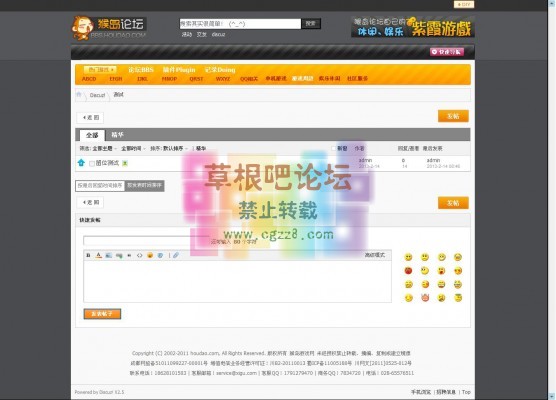
Task: Insert the red angry face emoticon
Action: click(x=408, y=271)
